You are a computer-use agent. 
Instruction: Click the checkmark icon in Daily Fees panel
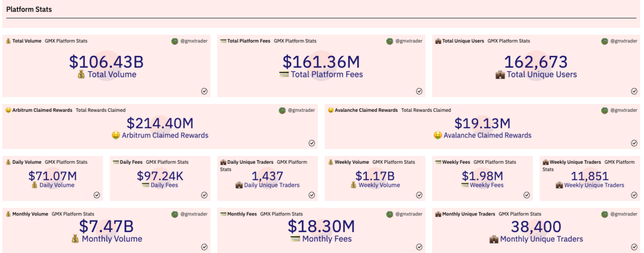(204, 195)
